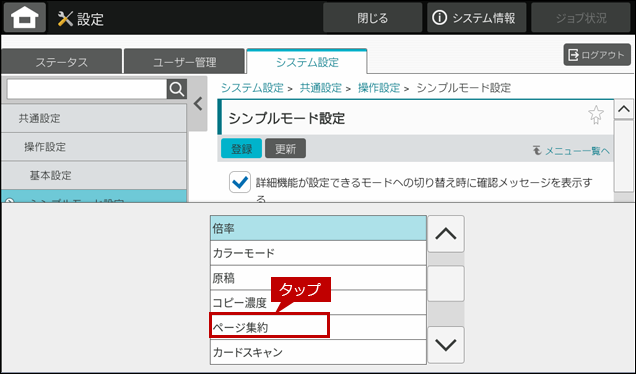Select the システム設定 tab
Viewport: 636px width, 374px height.
[x=307, y=62]
